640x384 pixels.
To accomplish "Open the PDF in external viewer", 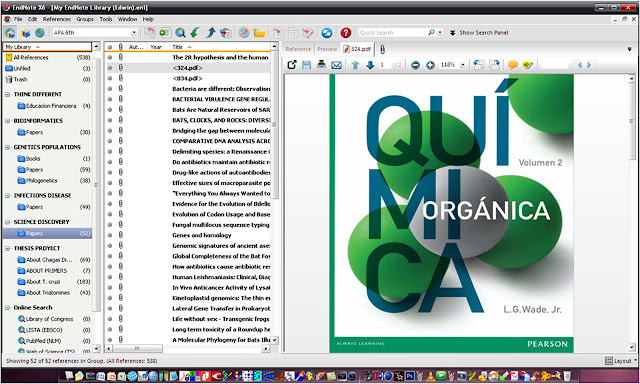I will [x=292, y=65].
